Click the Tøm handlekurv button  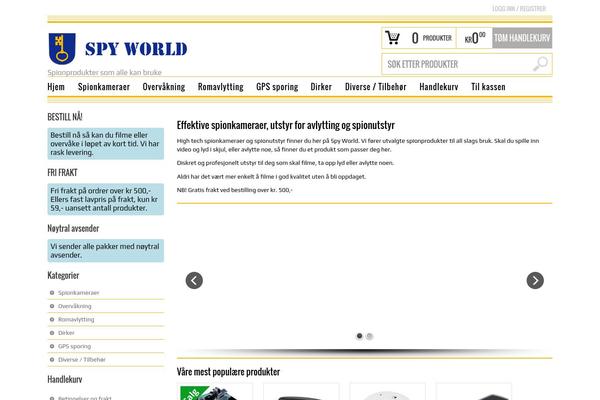[522, 38]
